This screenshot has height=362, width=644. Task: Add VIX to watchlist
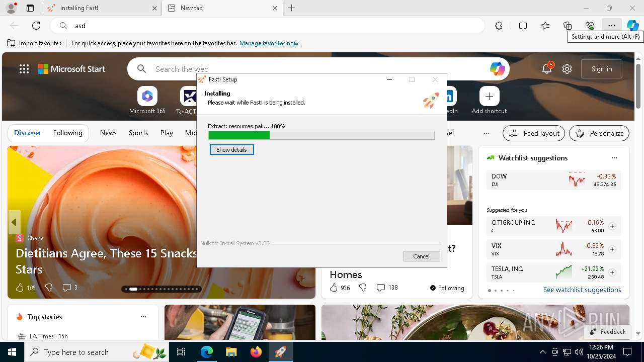pos(612,249)
